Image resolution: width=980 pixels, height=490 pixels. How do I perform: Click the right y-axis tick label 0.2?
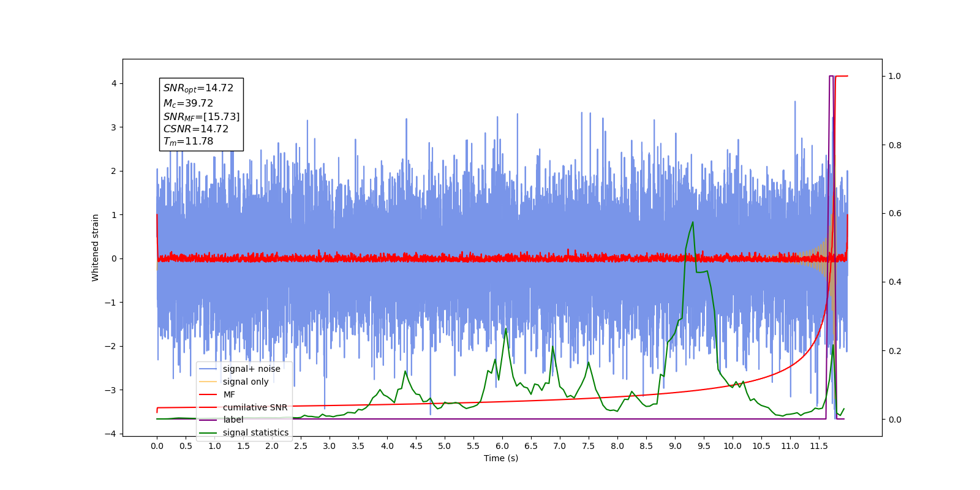click(x=895, y=351)
